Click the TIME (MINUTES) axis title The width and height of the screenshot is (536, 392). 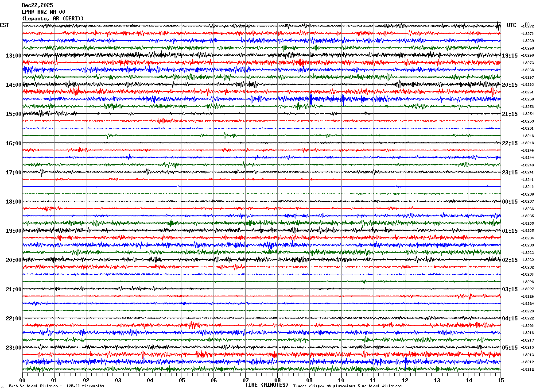(x=267, y=385)
